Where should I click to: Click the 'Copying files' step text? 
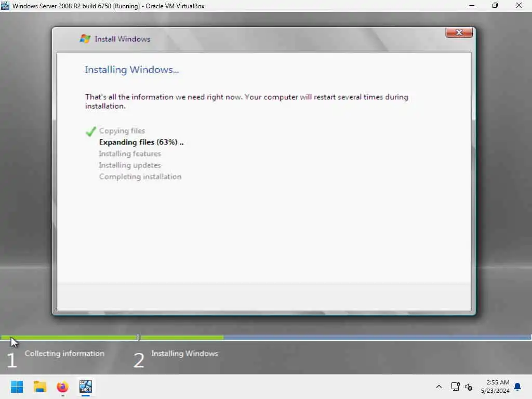click(122, 130)
